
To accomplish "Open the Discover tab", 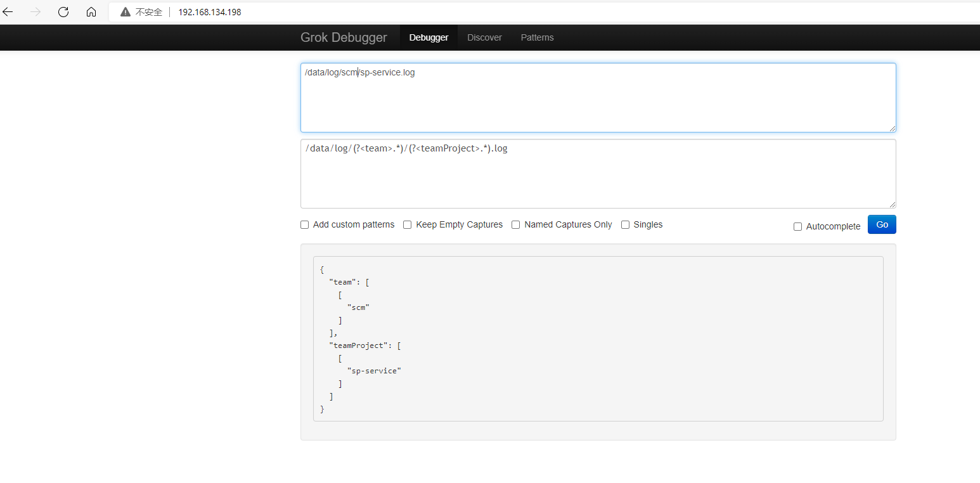I will pyautogui.click(x=484, y=37).
